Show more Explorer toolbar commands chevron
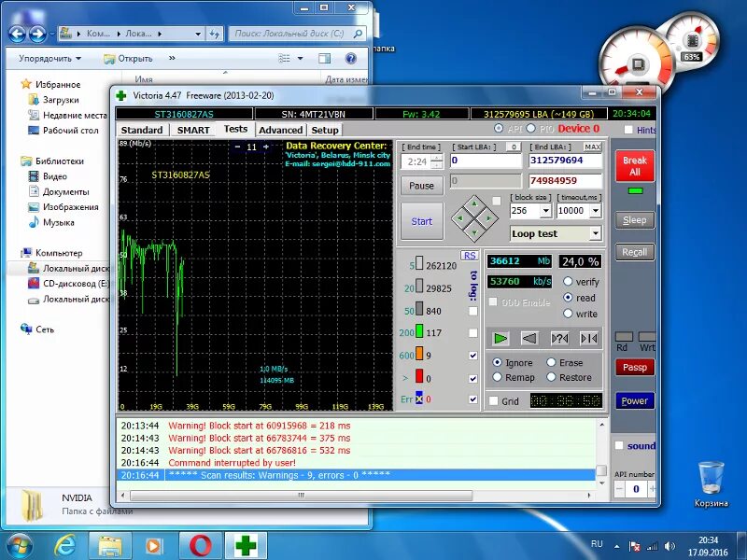 (172, 58)
